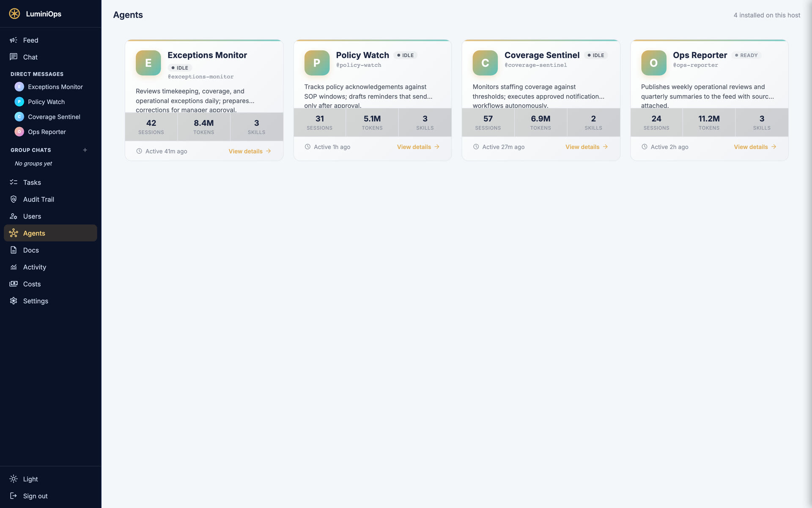Click arrow icon on Ops Reporter View details
Viewport: 812px width, 508px height.
point(774,147)
